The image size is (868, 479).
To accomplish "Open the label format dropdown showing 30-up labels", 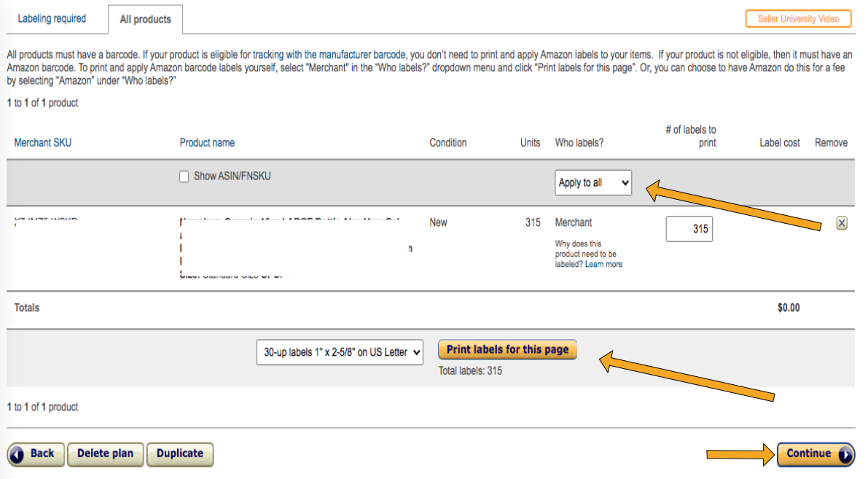I will coord(339,352).
